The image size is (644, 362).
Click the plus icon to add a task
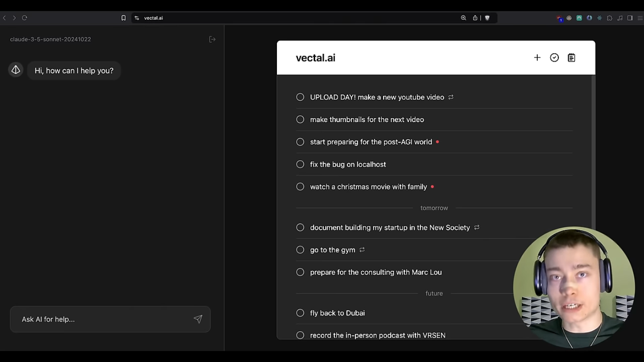point(537,57)
